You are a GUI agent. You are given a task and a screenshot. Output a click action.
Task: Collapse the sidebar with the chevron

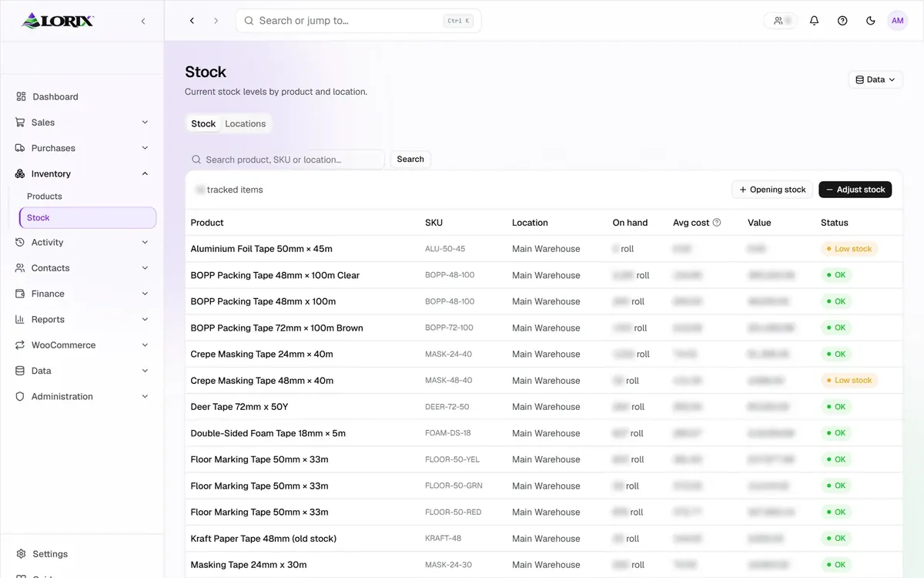(x=143, y=21)
